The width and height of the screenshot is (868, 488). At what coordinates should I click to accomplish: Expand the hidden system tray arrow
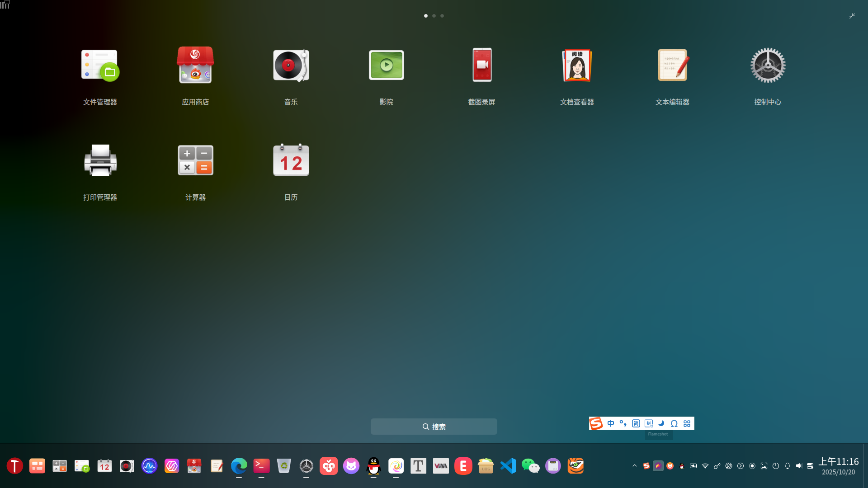click(x=635, y=466)
